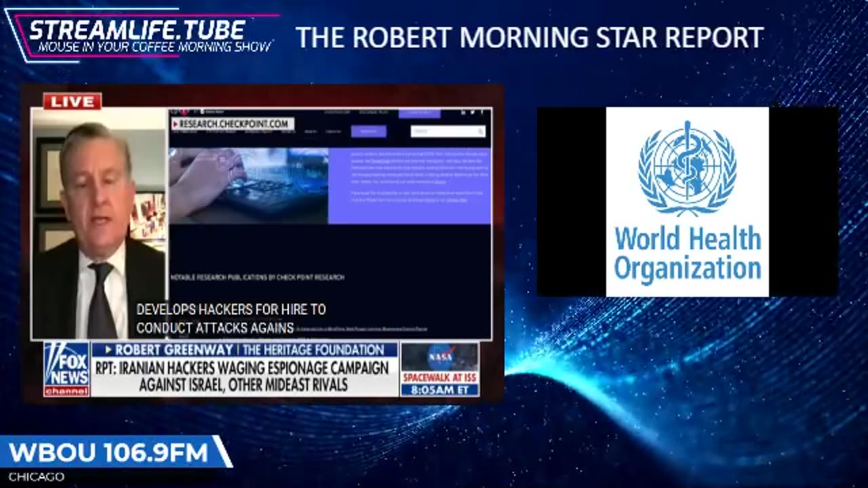Click 'THE HERITAGE FOUNDATION' label
This screenshot has width=868, height=488.
(x=313, y=350)
